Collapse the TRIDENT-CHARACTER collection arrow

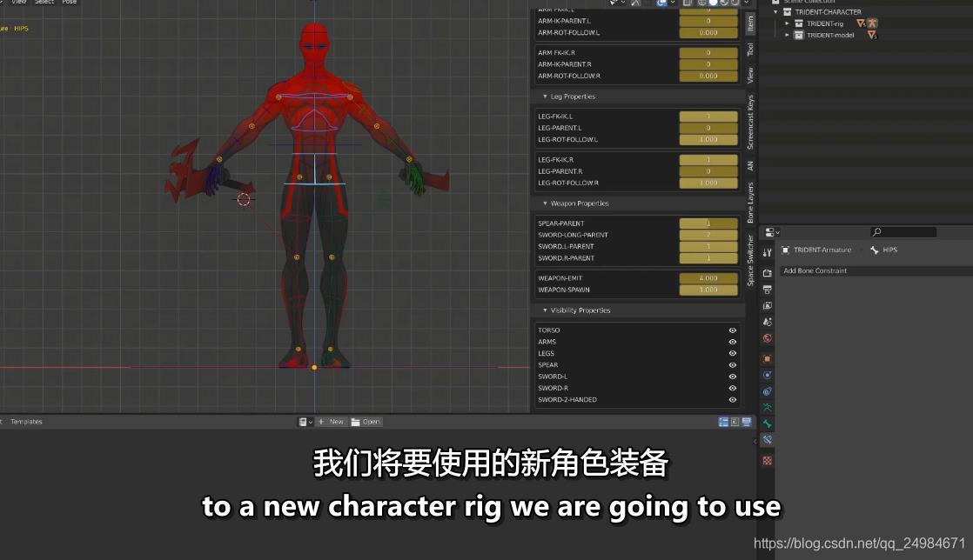[x=775, y=12]
